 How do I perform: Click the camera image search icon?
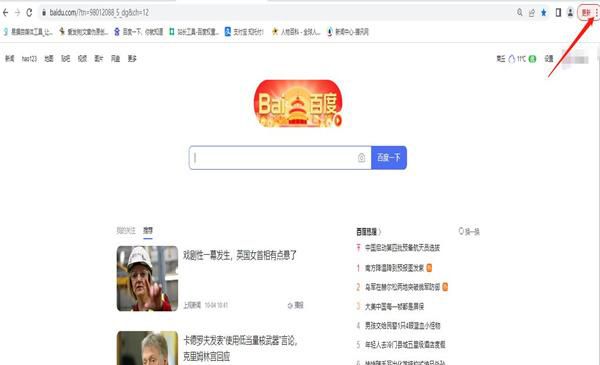tap(361, 158)
